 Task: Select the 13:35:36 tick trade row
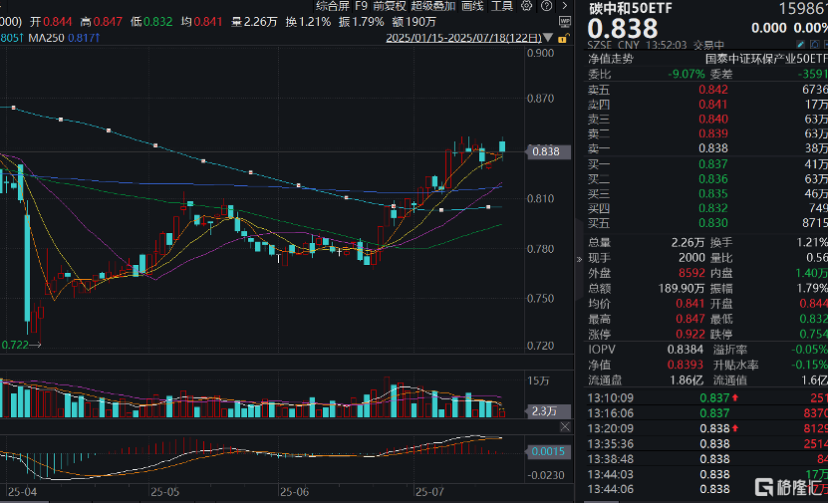point(707,444)
